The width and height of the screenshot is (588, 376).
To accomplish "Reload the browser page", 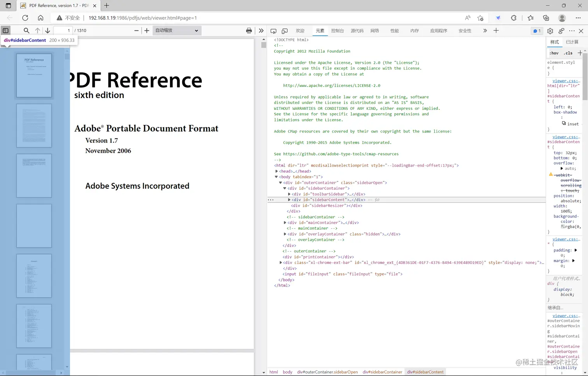I will 25,18.
